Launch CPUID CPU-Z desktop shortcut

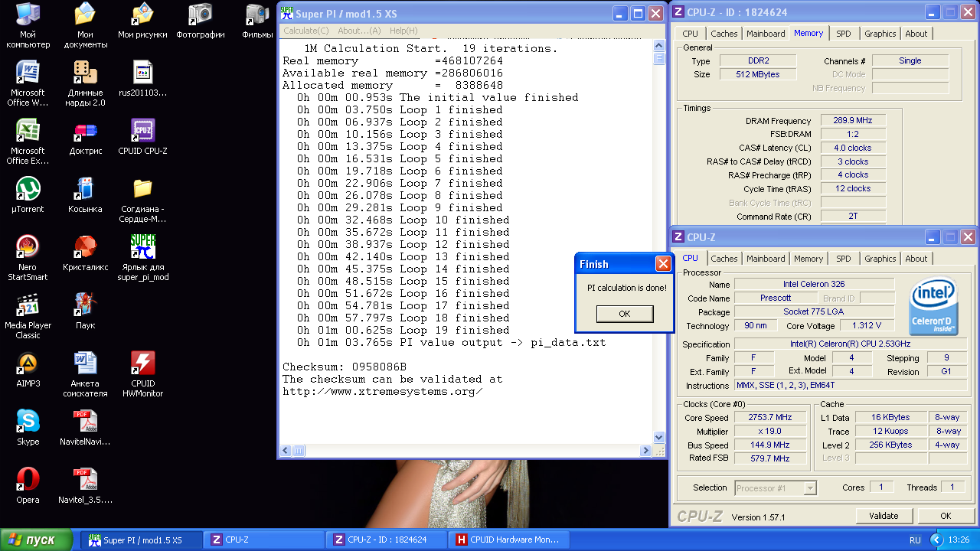click(x=142, y=131)
